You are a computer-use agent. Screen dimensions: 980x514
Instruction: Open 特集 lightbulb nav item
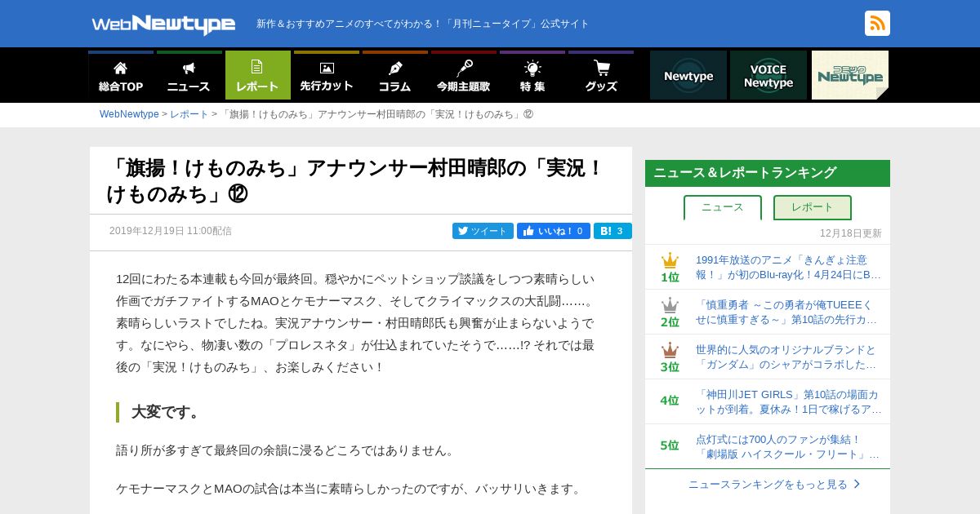tap(532, 75)
